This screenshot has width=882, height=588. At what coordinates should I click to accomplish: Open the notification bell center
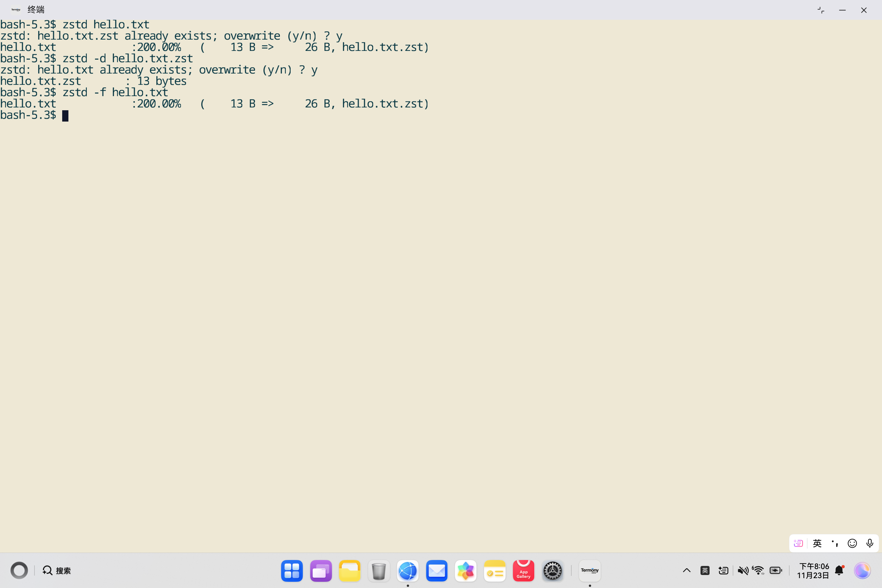[x=839, y=571]
